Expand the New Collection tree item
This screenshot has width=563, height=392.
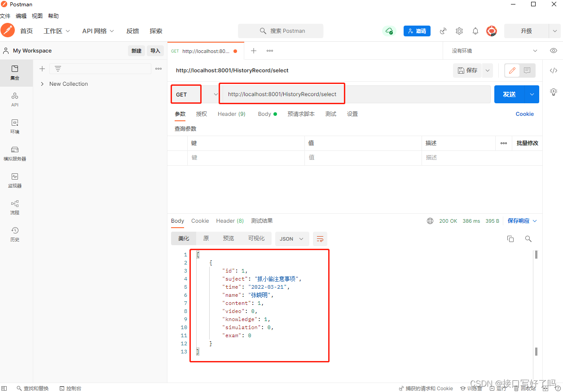(x=42, y=84)
